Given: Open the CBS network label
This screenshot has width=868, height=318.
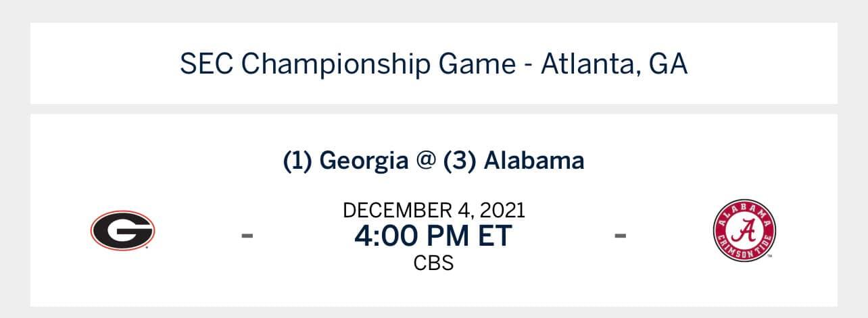Looking at the screenshot, I should coord(433,262).
